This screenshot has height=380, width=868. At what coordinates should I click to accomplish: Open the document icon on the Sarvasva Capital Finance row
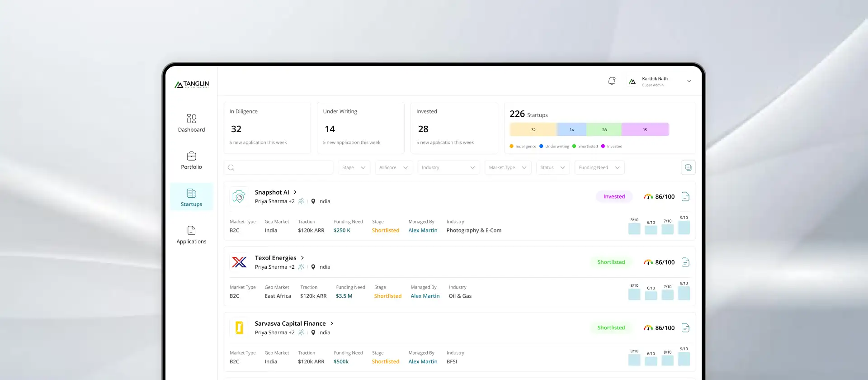click(685, 328)
